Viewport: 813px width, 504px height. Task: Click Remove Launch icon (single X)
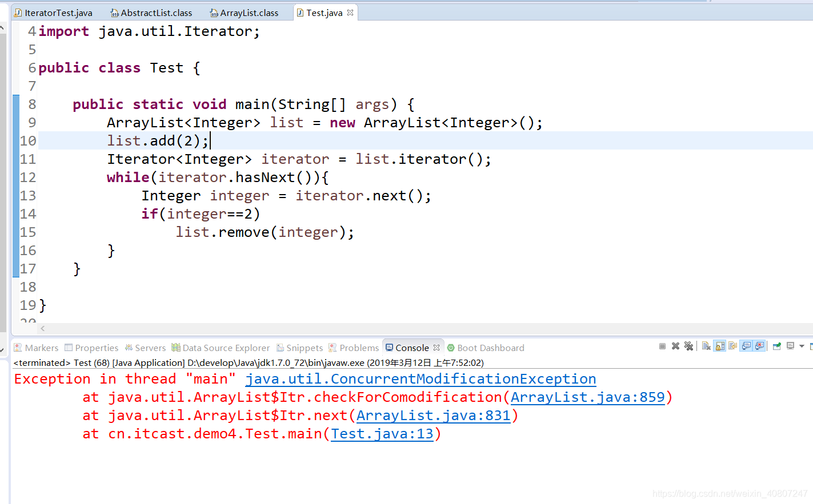coord(675,346)
